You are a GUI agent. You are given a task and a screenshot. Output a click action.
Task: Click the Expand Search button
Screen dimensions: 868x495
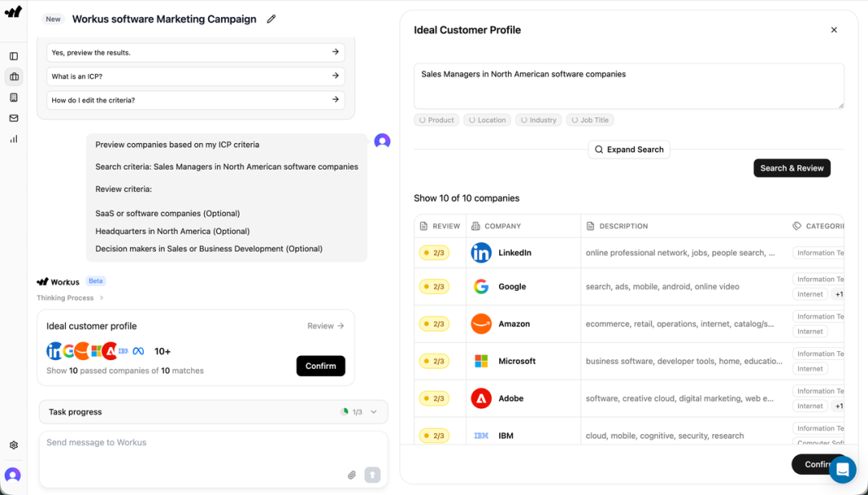click(x=628, y=149)
